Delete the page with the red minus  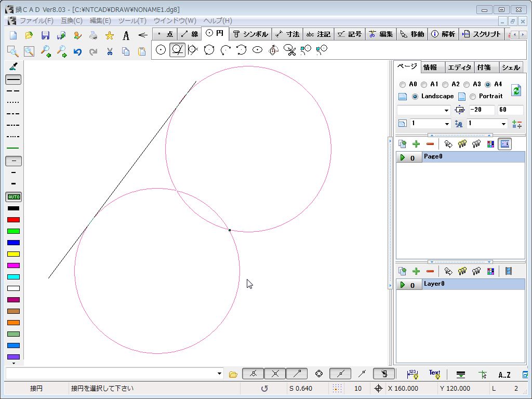click(x=430, y=144)
